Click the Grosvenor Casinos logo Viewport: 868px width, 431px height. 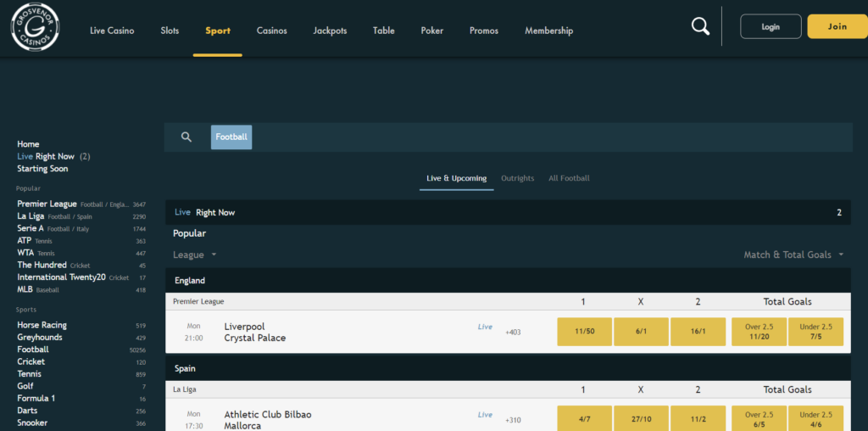[36, 26]
